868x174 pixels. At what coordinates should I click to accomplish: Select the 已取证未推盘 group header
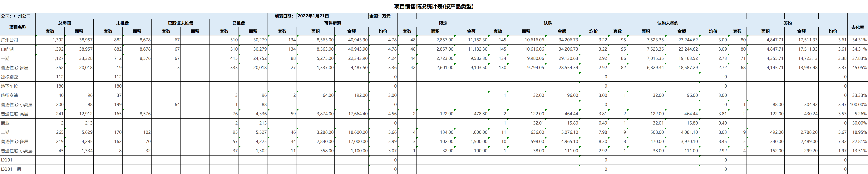tap(180, 23)
